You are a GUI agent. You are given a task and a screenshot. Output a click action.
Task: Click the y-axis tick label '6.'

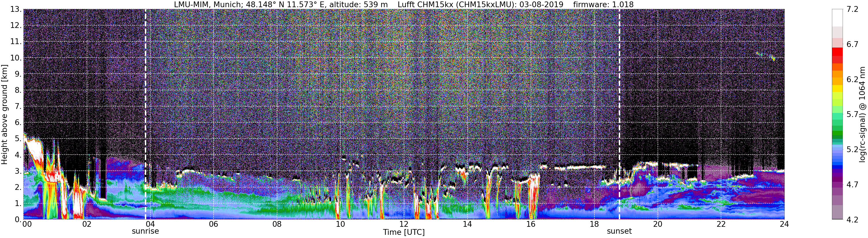pyautogui.click(x=18, y=122)
